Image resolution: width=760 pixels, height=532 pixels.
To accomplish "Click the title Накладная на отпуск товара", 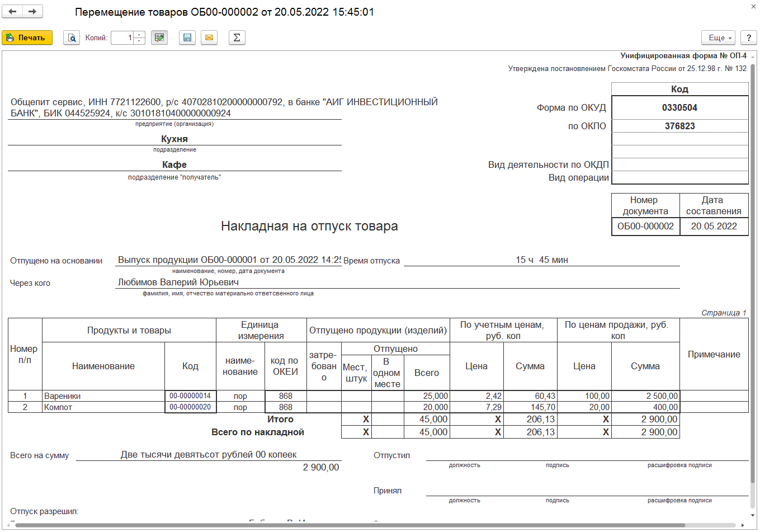I will pyautogui.click(x=309, y=226).
